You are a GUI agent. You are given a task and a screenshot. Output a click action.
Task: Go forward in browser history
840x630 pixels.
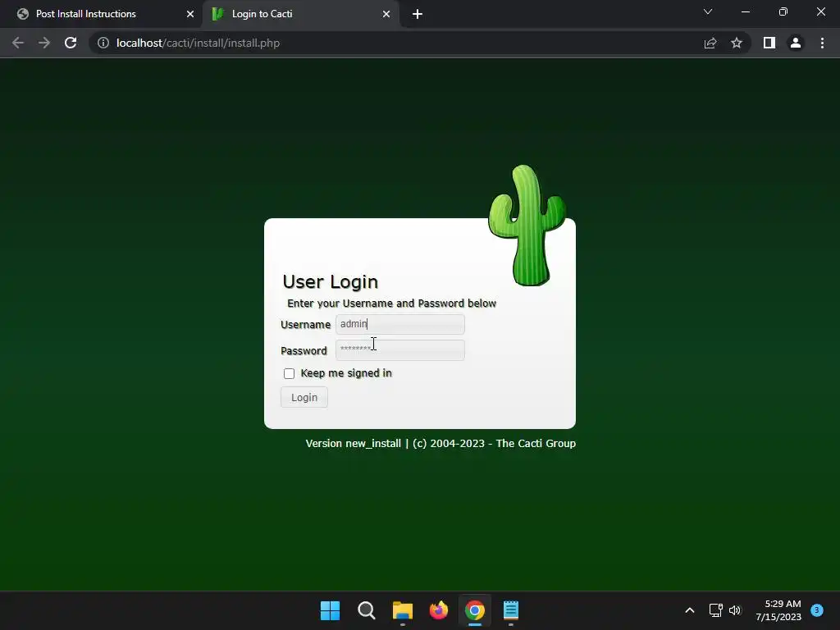[44, 43]
